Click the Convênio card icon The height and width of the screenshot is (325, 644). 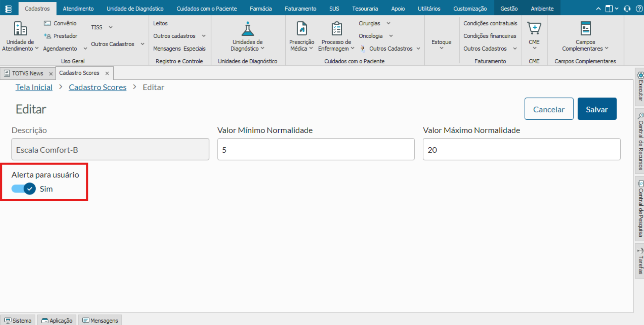pos(47,23)
